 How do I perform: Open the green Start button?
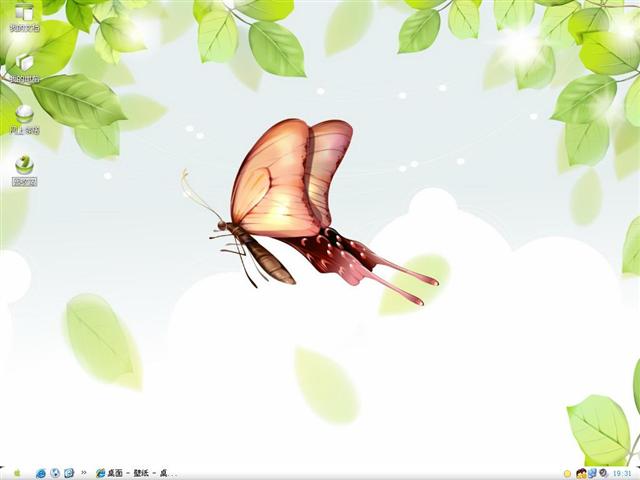[17, 473]
